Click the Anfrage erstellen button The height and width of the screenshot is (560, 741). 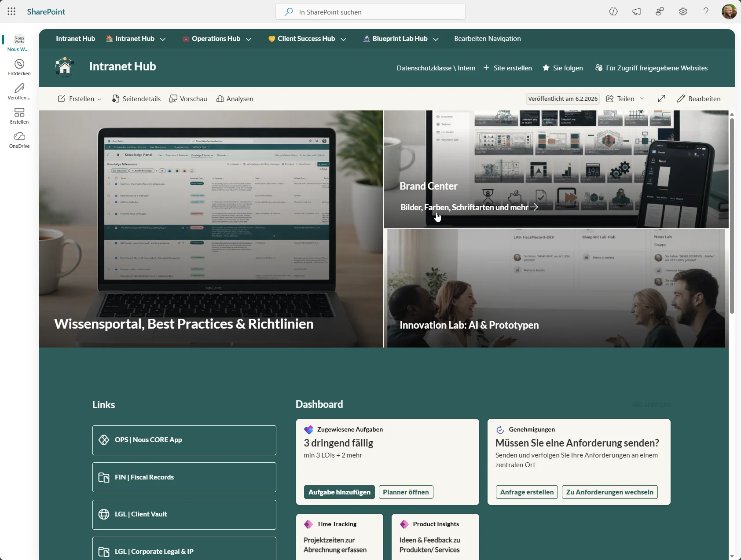tap(527, 492)
